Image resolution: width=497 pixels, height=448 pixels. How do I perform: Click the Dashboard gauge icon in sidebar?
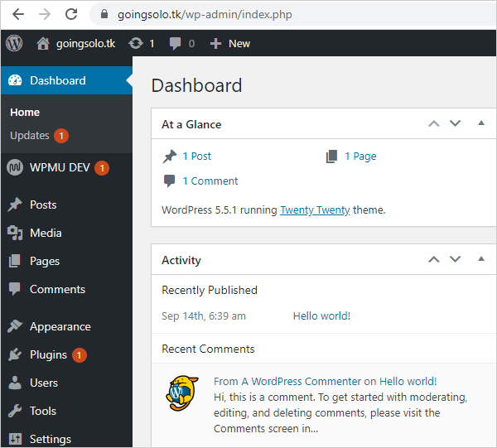(x=15, y=80)
